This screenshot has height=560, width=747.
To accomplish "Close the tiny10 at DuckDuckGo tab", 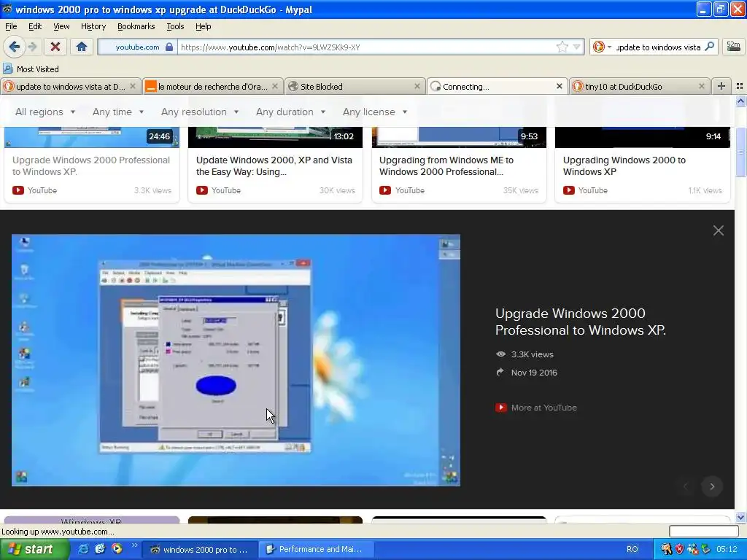I will tap(701, 86).
